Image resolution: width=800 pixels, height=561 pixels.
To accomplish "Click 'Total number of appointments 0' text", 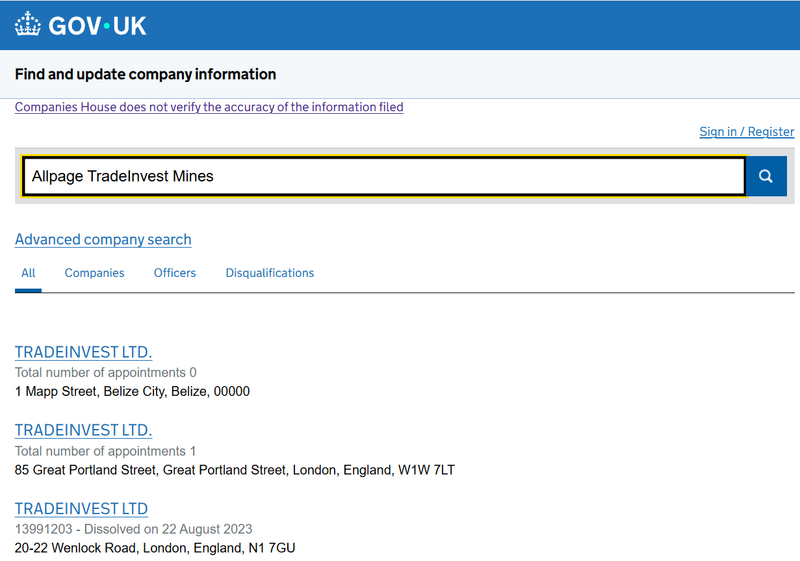I will (x=106, y=373).
